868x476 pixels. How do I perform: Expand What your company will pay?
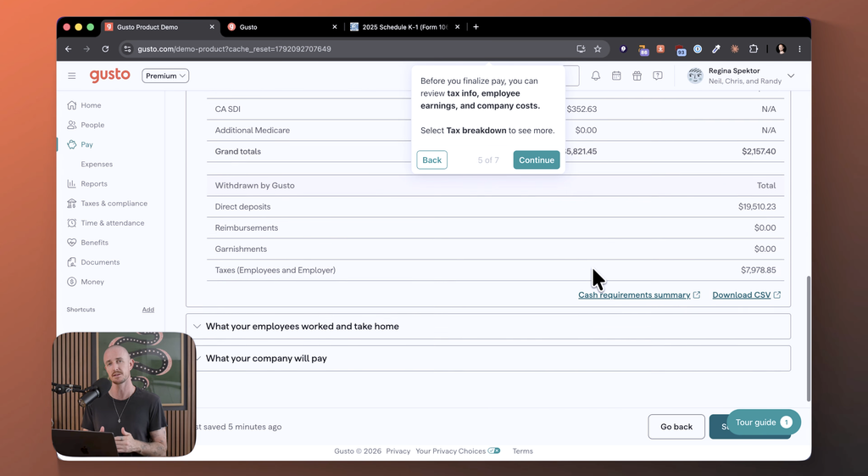487,359
